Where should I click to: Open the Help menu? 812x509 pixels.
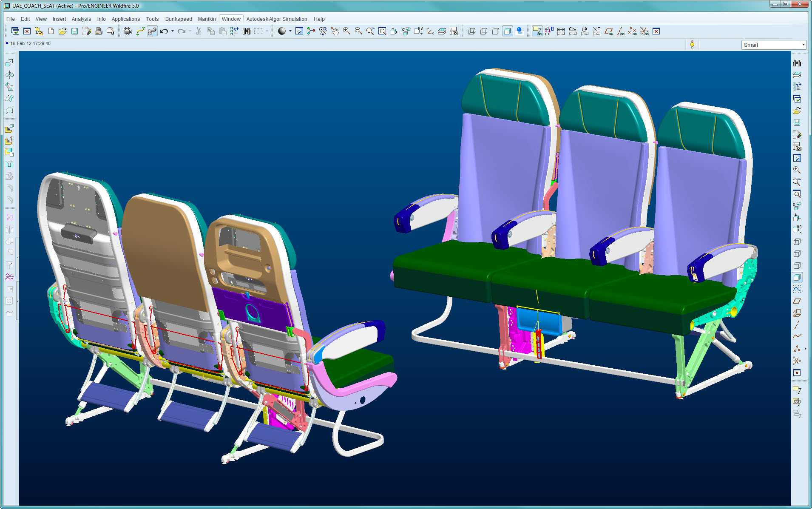pos(319,19)
